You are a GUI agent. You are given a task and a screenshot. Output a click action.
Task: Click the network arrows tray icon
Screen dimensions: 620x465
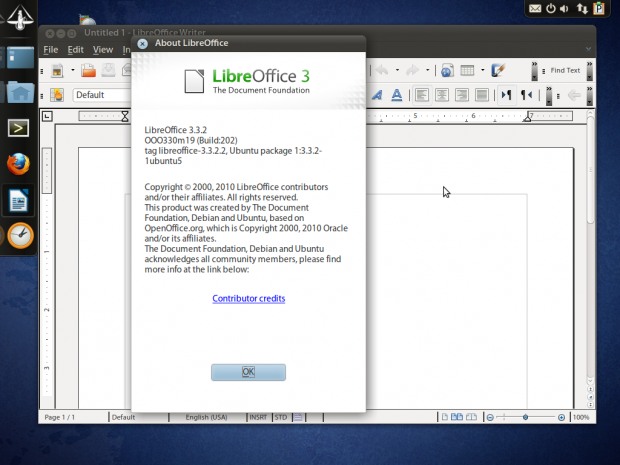coord(582,8)
